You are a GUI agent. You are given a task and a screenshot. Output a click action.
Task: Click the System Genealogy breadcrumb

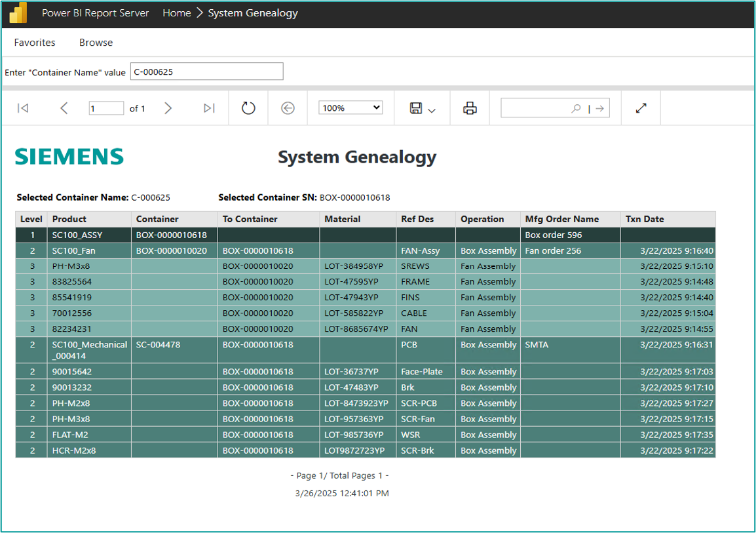coord(253,12)
